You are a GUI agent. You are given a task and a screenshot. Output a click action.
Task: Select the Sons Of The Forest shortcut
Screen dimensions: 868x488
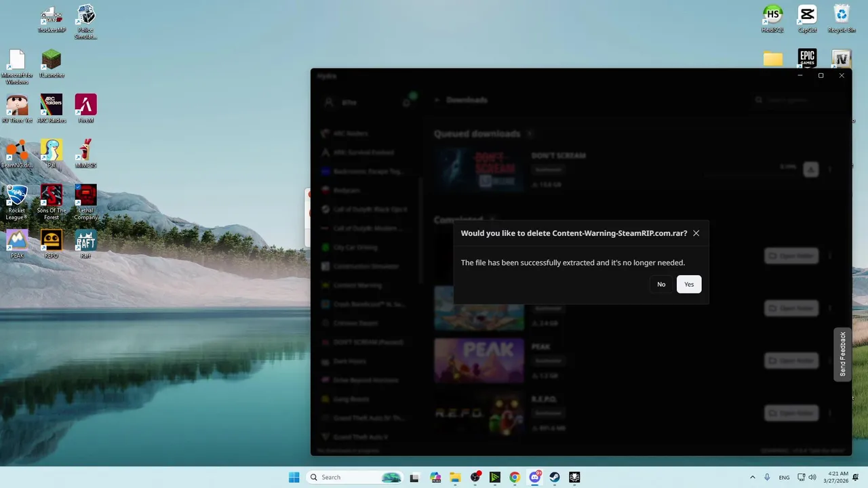52,203
